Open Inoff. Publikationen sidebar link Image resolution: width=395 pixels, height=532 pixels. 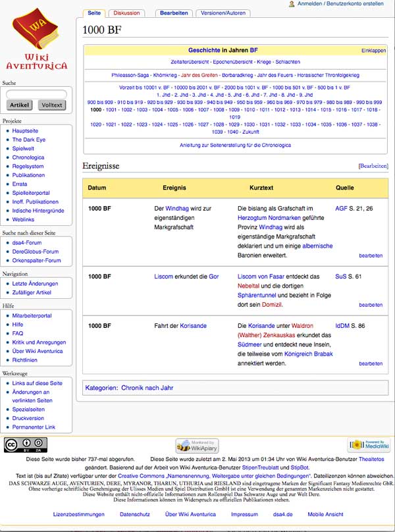pyautogui.click(x=36, y=201)
